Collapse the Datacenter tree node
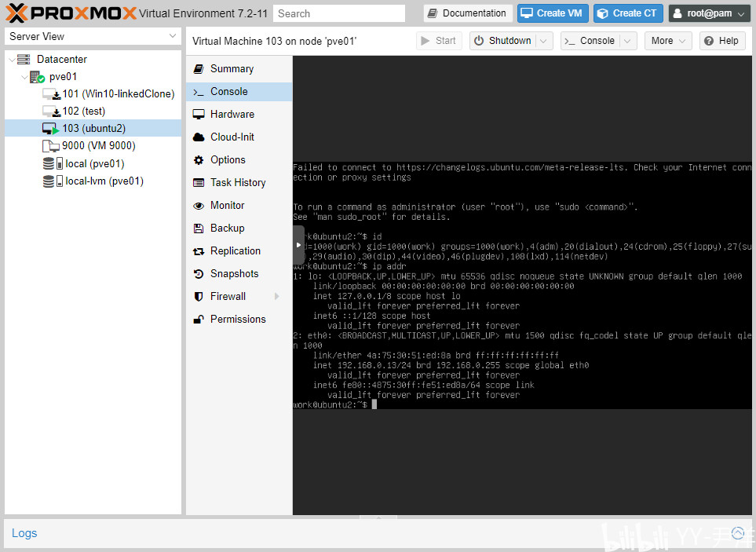The height and width of the screenshot is (552, 756). [12, 60]
